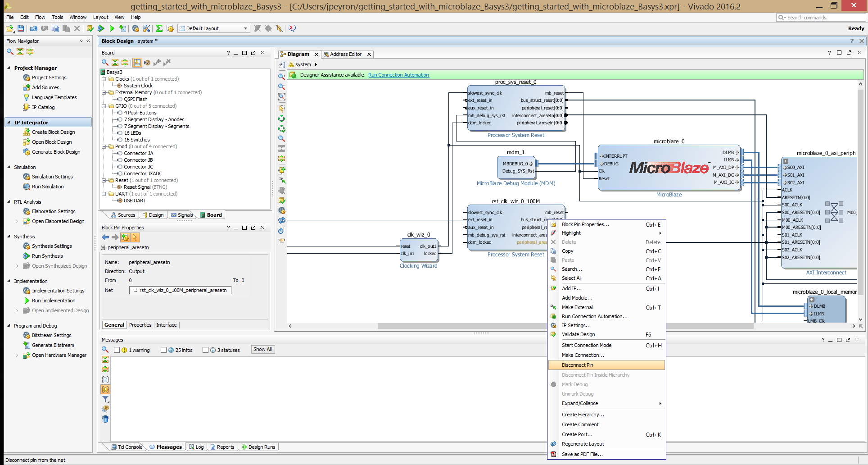Click the Show All button in Messages
This screenshot has height=465, width=868.
(262, 349)
